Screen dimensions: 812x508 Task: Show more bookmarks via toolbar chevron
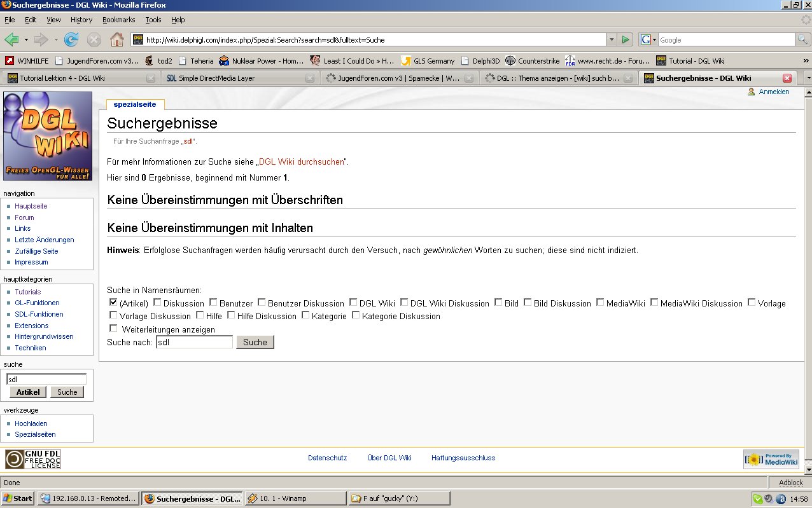coord(806,61)
